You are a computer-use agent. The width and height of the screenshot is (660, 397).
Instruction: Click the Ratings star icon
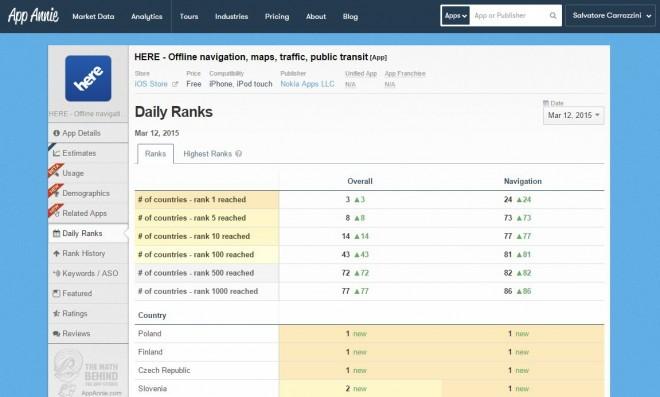pos(56,313)
